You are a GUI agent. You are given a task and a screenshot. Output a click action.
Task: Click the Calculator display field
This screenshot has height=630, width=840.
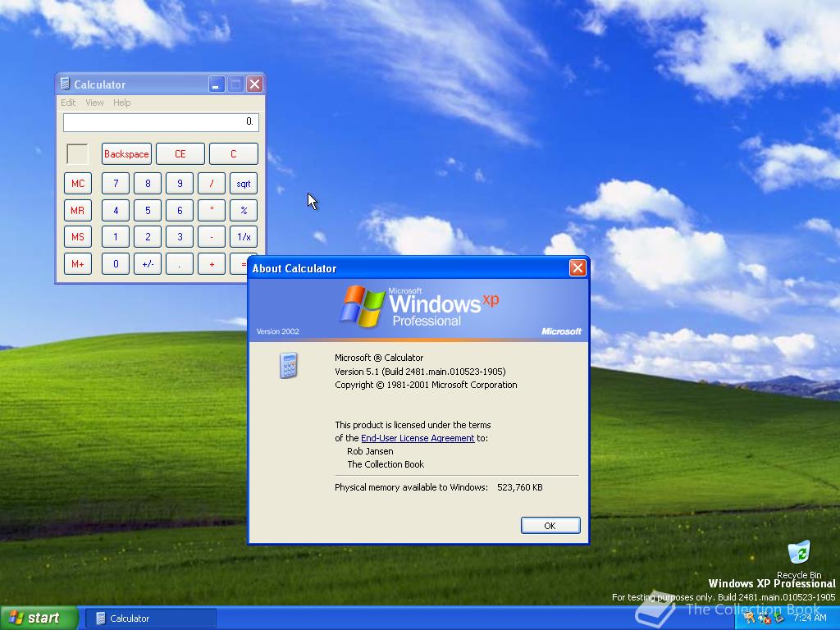point(161,122)
